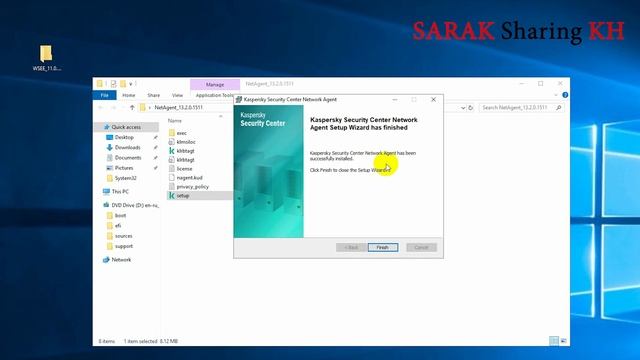
Task: Click the Explorer forward navigation arrow
Action: [113, 107]
